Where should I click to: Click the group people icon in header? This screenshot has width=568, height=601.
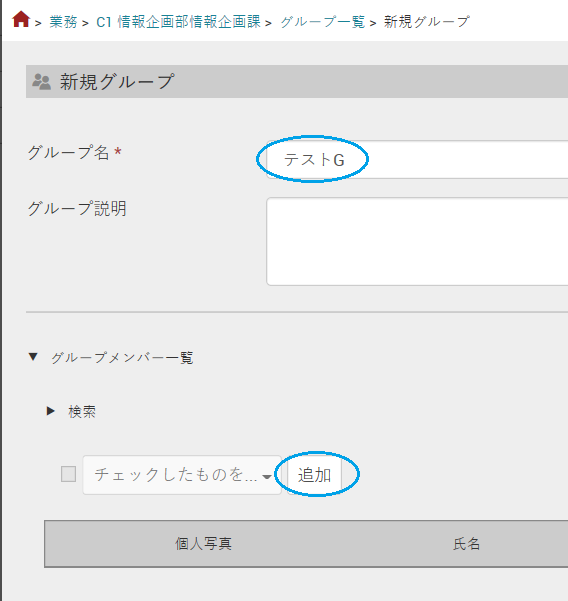point(41,82)
